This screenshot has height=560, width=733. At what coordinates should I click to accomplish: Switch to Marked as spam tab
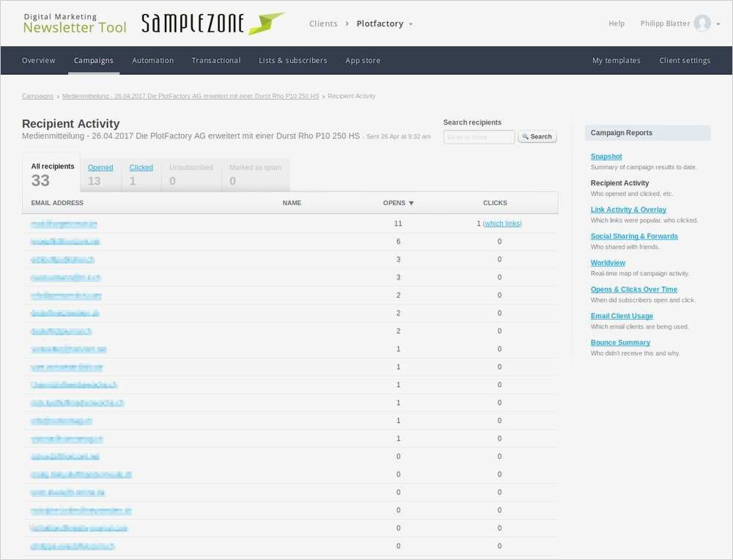coord(255,174)
